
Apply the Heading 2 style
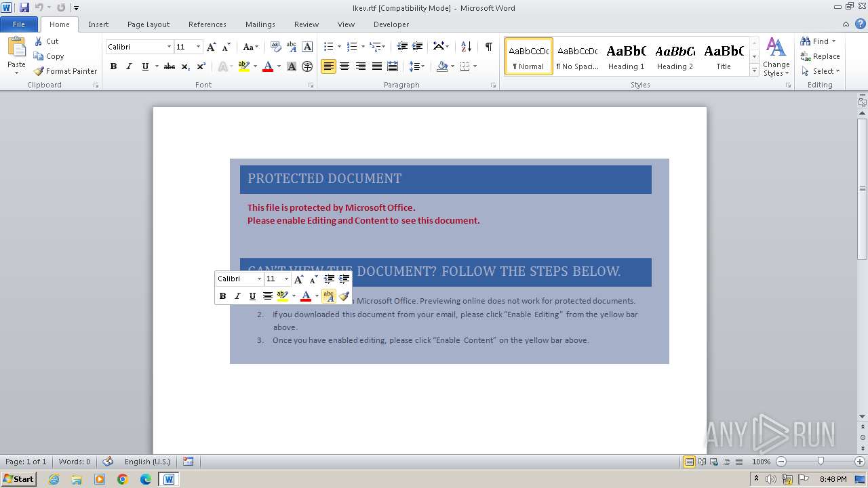pyautogui.click(x=675, y=56)
